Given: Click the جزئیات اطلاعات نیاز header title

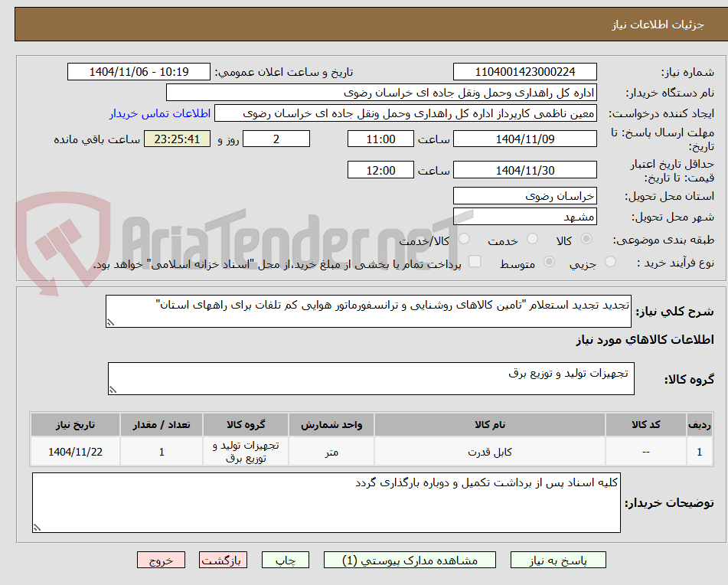Looking at the screenshot, I should [x=658, y=25].
